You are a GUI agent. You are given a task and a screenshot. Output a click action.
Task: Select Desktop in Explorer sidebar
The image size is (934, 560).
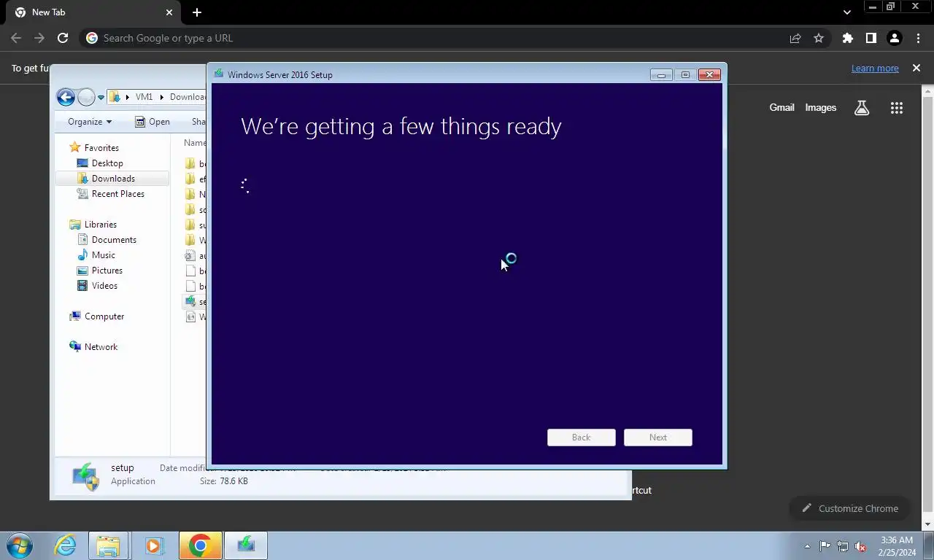pos(107,163)
